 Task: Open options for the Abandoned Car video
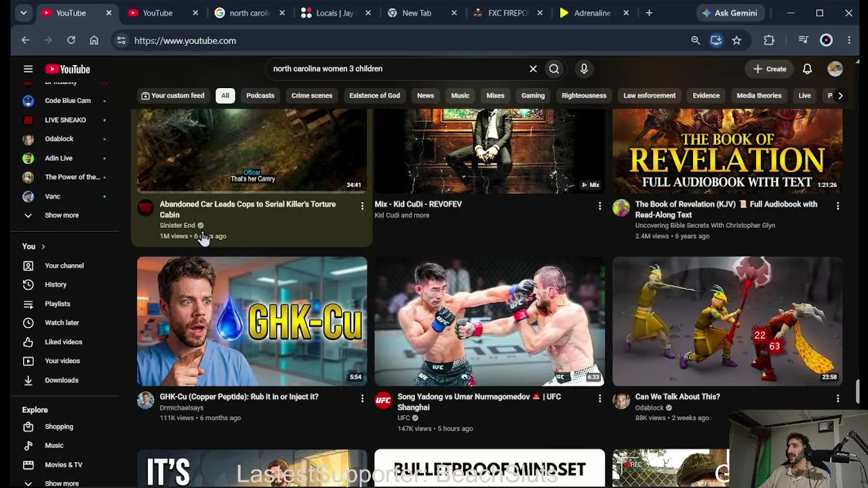point(362,205)
